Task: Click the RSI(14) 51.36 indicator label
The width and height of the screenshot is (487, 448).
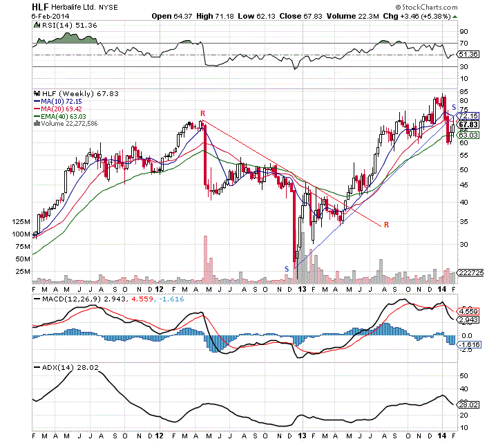Action: (70, 25)
